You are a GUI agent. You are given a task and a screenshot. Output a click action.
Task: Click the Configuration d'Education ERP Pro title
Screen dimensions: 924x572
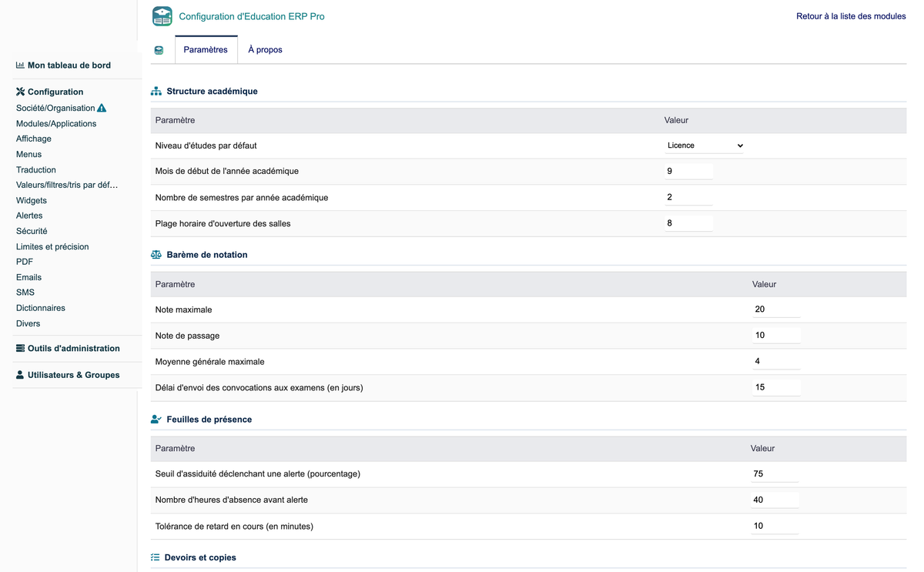coord(252,16)
